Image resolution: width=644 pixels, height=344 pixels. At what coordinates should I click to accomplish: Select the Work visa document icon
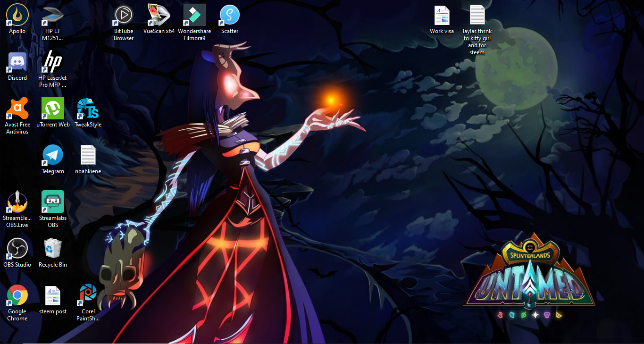442,15
